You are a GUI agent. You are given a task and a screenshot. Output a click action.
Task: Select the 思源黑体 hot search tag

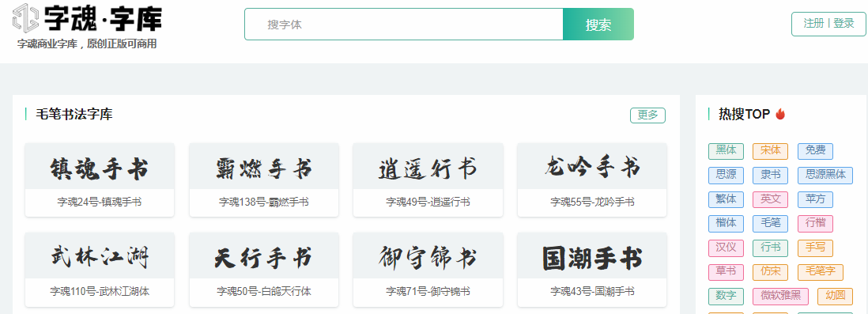[825, 176]
